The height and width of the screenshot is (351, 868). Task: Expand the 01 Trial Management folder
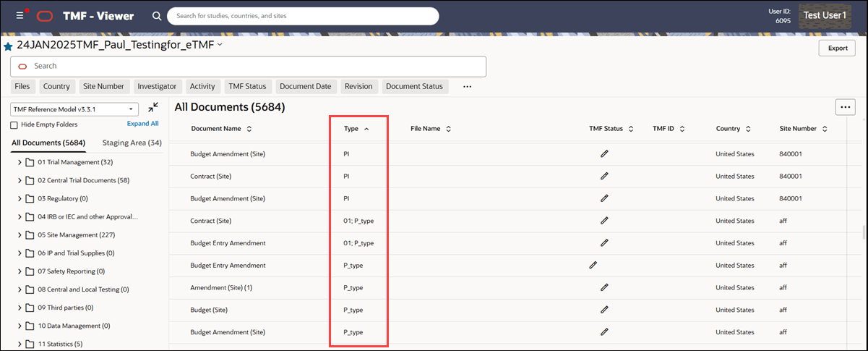click(19, 162)
